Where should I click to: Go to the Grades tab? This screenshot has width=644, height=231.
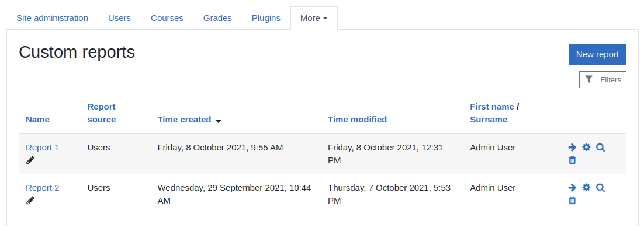217,18
